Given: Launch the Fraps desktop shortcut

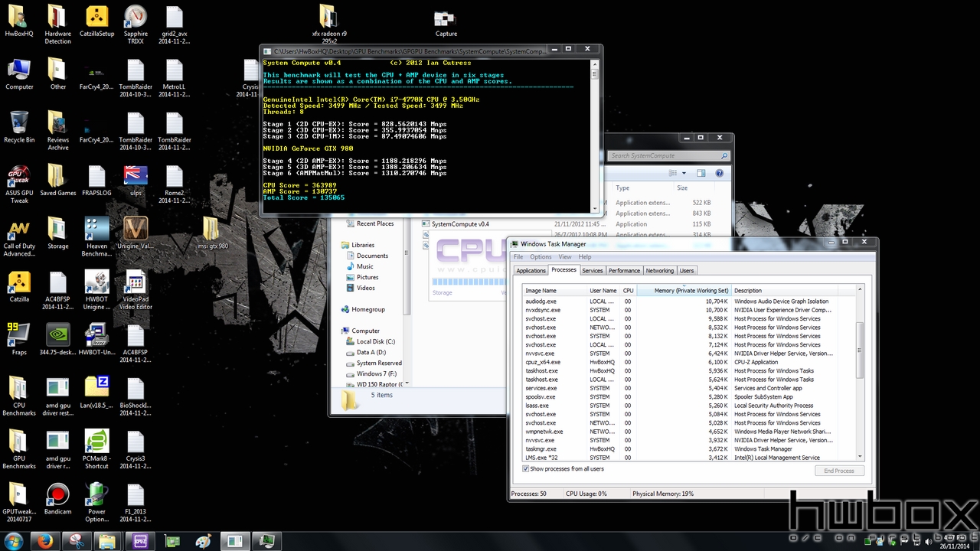Looking at the screenshot, I should pos(18,341).
